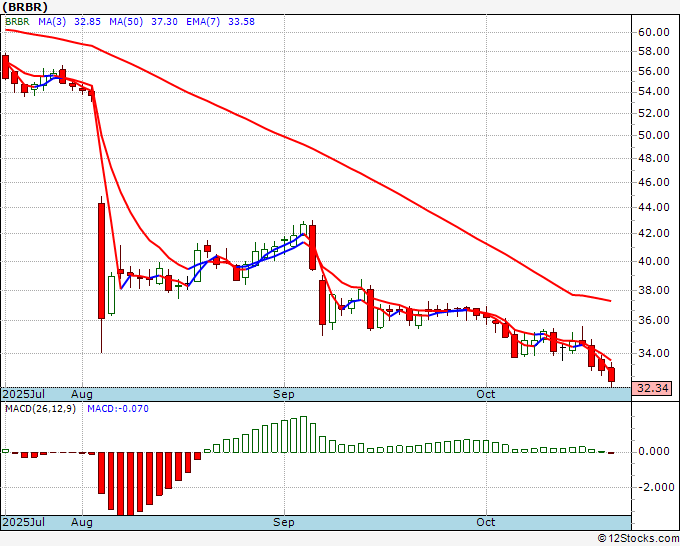The height and width of the screenshot is (546, 680).
Task: Click the green BRBR legend label
Action: click(x=17, y=22)
